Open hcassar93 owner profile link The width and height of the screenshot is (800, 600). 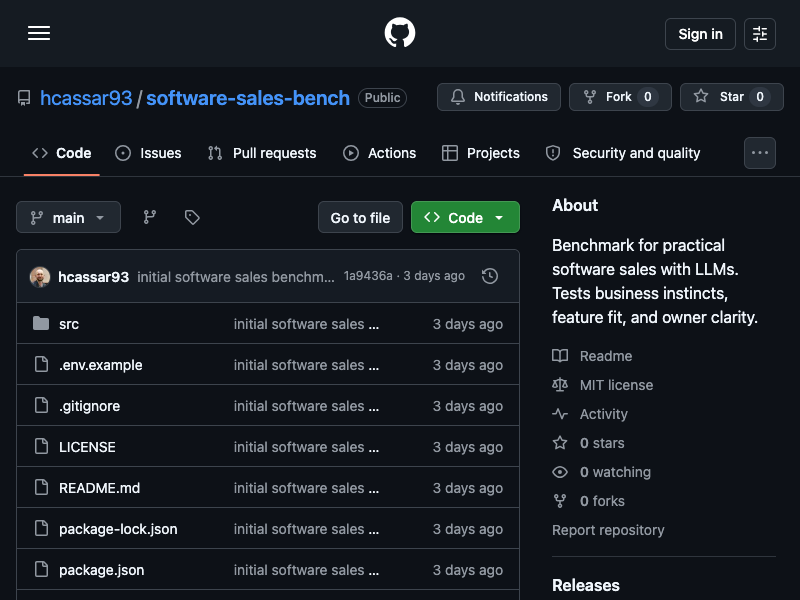[x=86, y=98]
